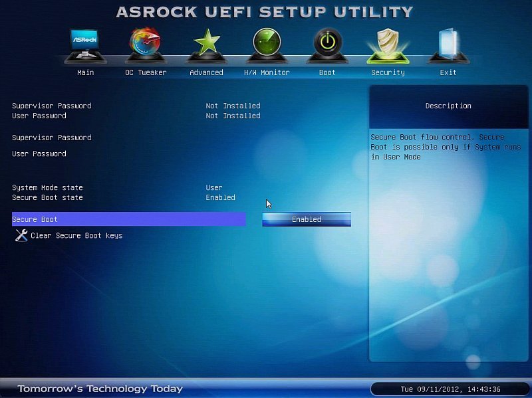Click the ASRock monitor icon for Main
This screenshot has width=532, height=398.
[85, 46]
